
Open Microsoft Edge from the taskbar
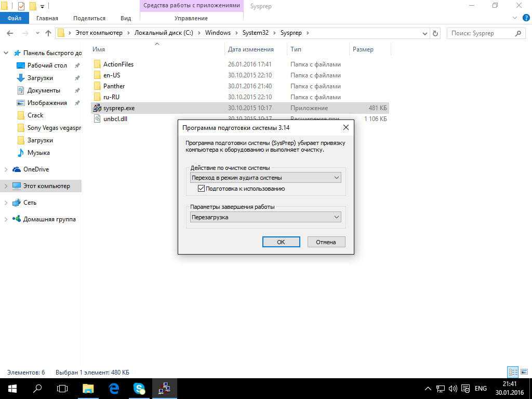(114, 388)
